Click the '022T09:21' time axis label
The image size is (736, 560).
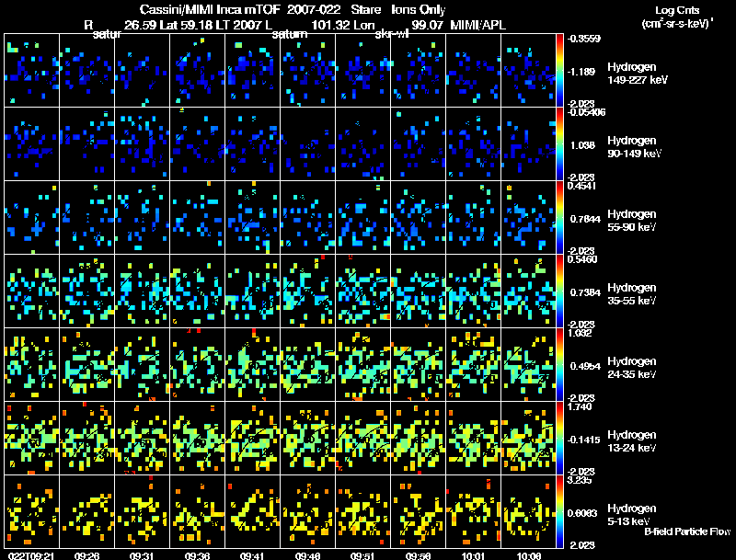[31, 555]
